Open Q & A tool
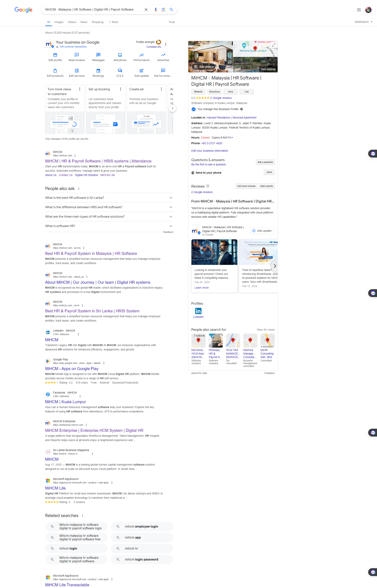Screen dimensions: 377x588 click(120, 73)
